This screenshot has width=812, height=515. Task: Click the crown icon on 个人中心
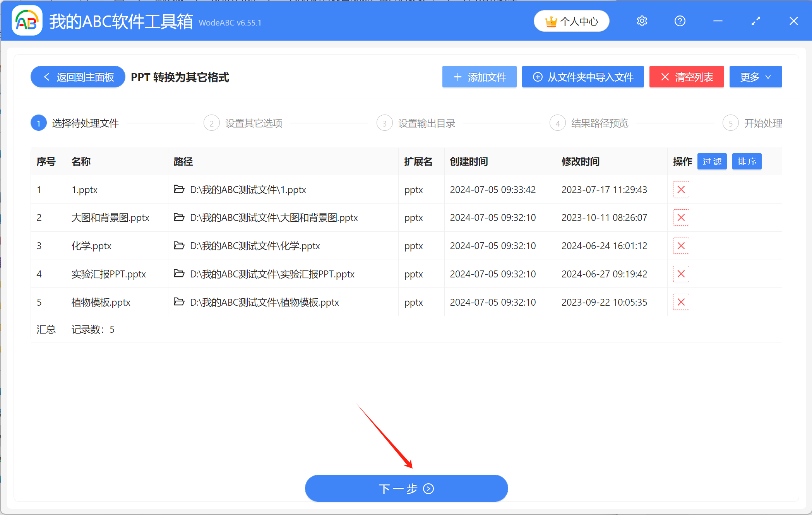[x=551, y=21]
